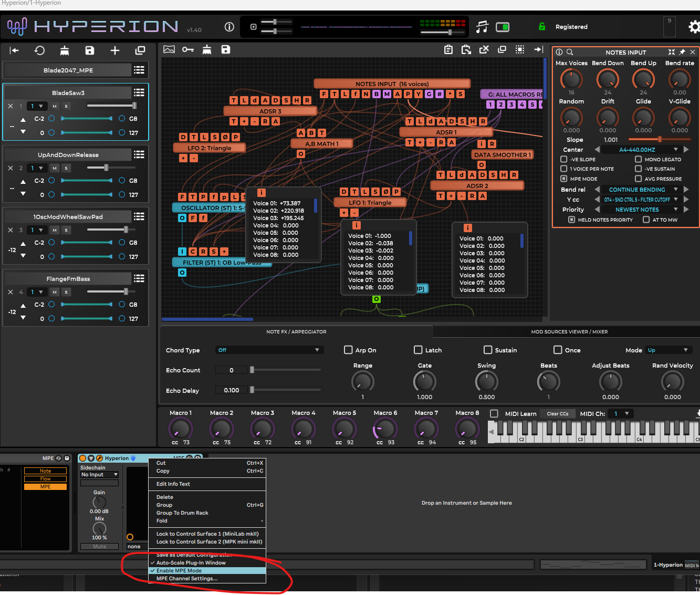Viewport: 700px width, 595px height.
Task: Click the background image icon in patch toolbar
Action: (169, 49)
